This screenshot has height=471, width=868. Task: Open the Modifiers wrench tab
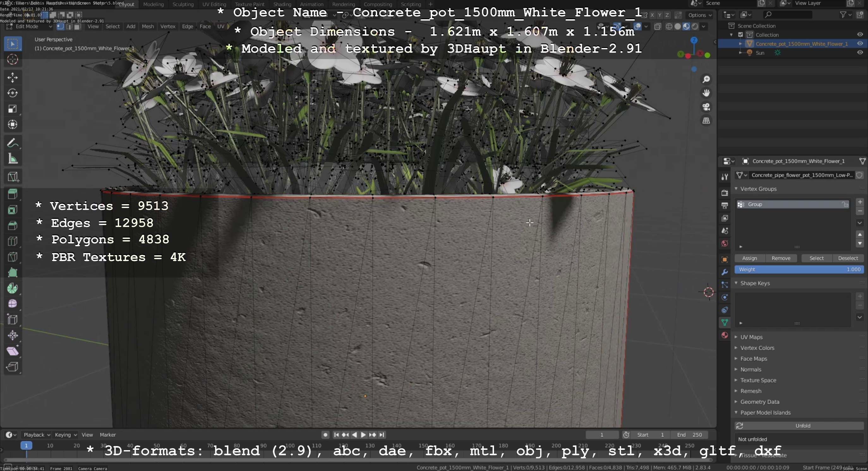tap(725, 272)
